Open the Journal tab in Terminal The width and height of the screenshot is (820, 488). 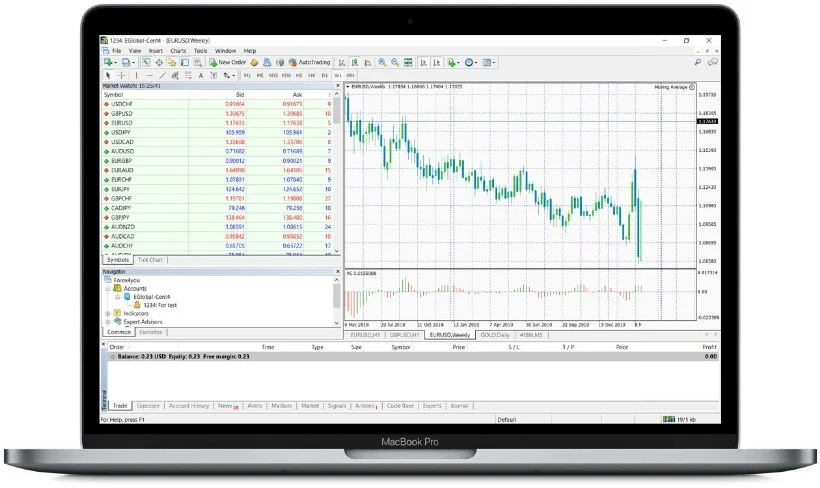[459, 406]
